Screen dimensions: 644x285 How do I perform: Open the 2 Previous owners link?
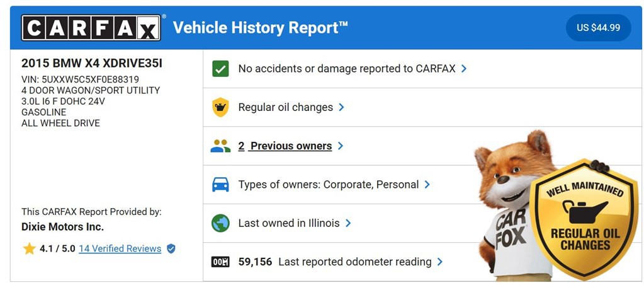click(285, 146)
